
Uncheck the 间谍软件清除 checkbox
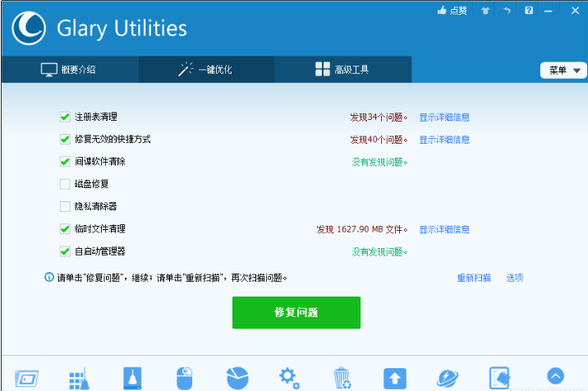tap(65, 162)
